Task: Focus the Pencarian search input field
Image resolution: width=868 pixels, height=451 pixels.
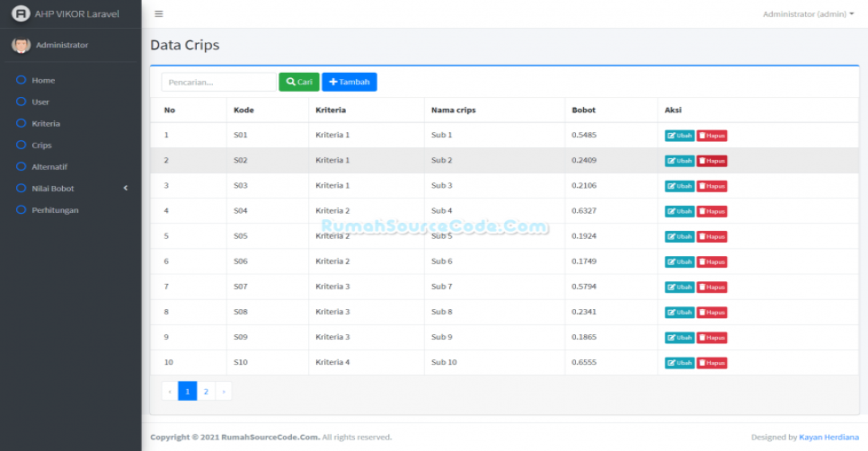Action: click(218, 82)
